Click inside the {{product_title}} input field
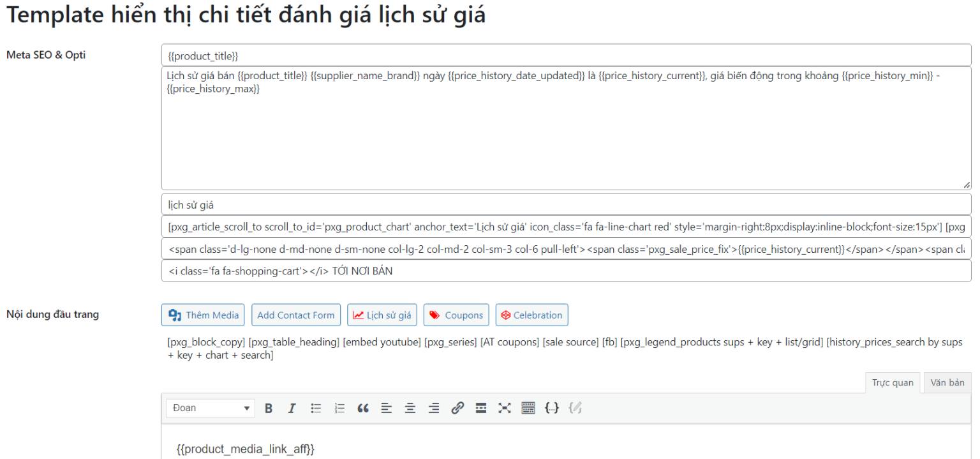 click(447, 55)
